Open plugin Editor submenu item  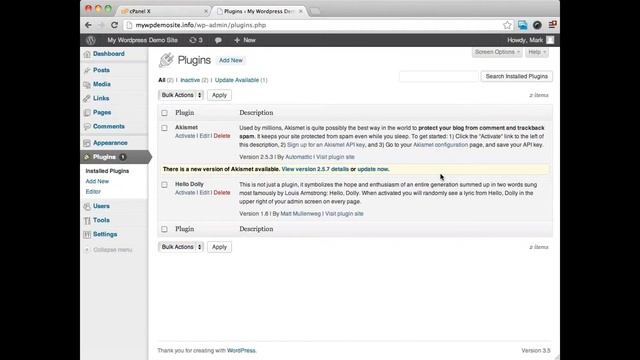click(93, 191)
